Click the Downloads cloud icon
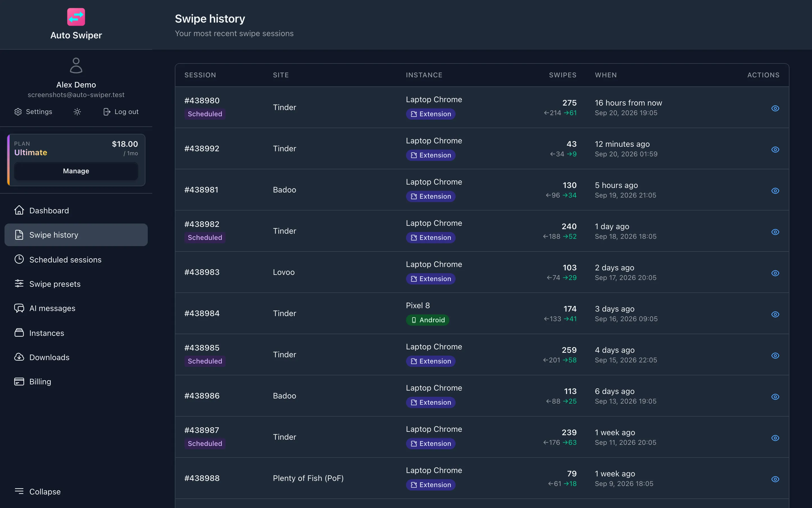This screenshot has width=812, height=508. coord(19,357)
